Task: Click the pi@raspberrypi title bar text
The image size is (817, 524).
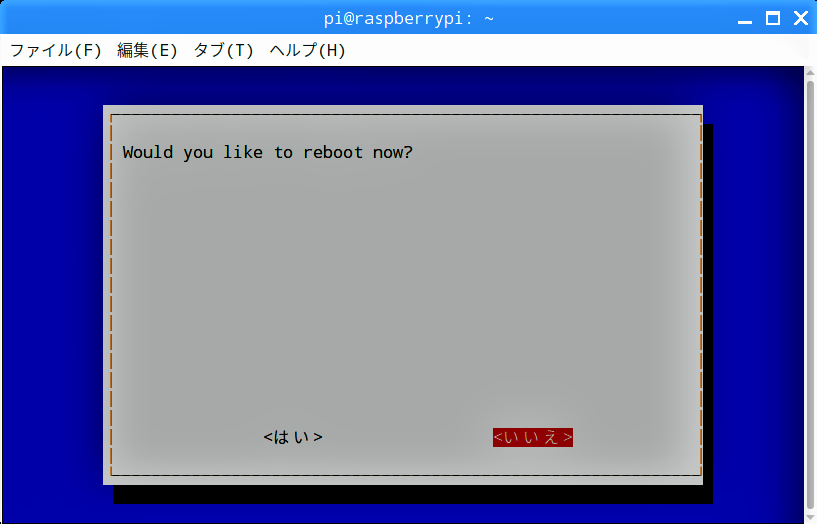Action: [408, 19]
